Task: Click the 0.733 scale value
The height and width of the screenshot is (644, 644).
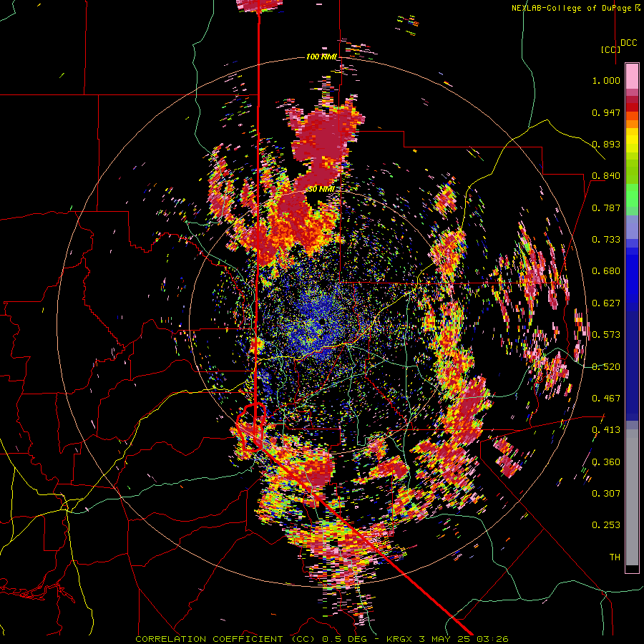Action: (606, 240)
